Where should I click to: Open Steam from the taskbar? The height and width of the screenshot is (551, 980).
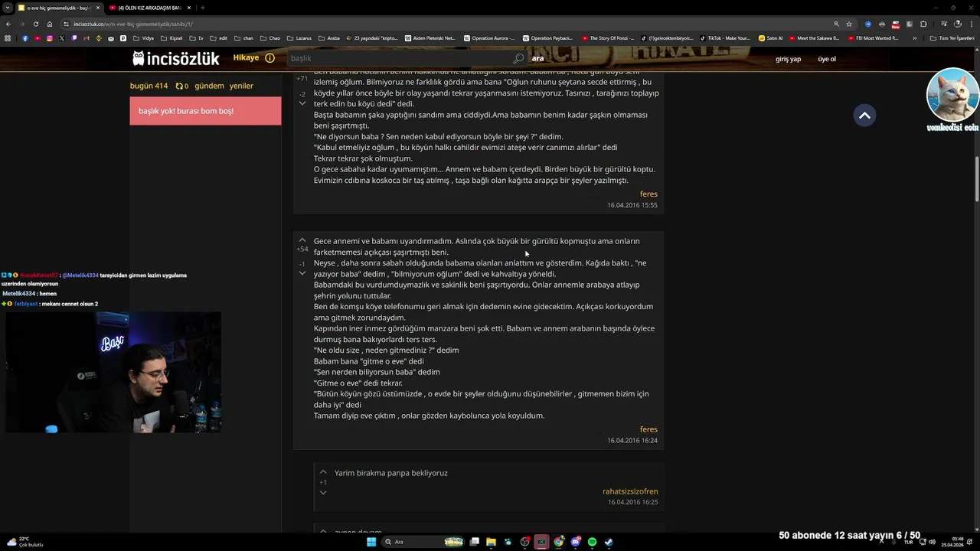coord(609,542)
